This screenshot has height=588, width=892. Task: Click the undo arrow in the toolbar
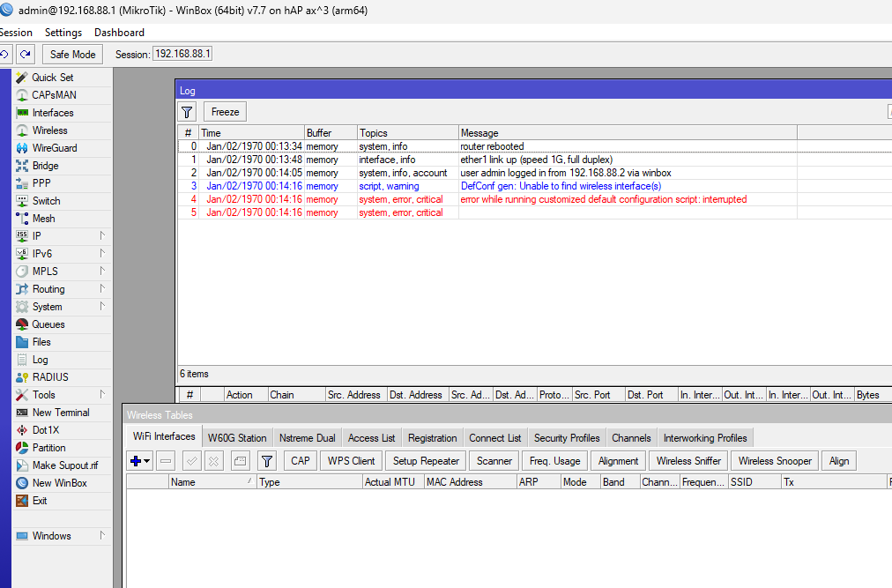point(7,53)
